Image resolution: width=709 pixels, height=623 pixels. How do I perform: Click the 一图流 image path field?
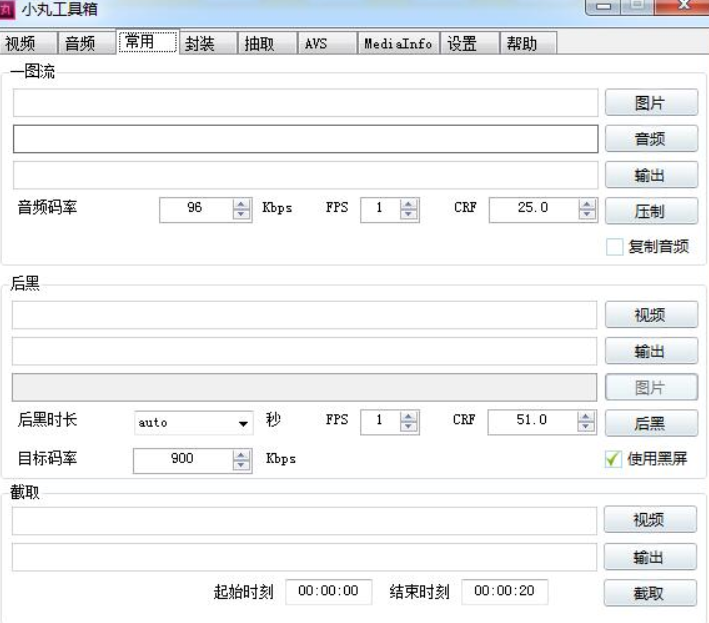pos(306,103)
